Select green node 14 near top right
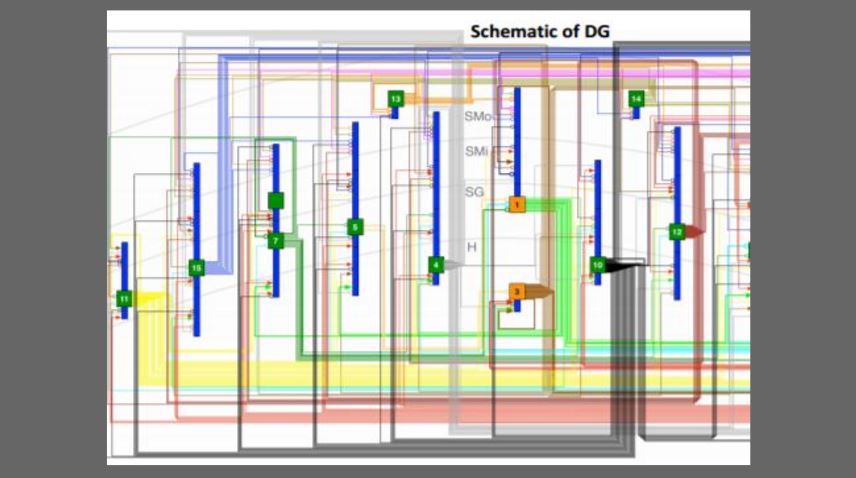Viewport: 856px width, 478px height. tap(635, 99)
